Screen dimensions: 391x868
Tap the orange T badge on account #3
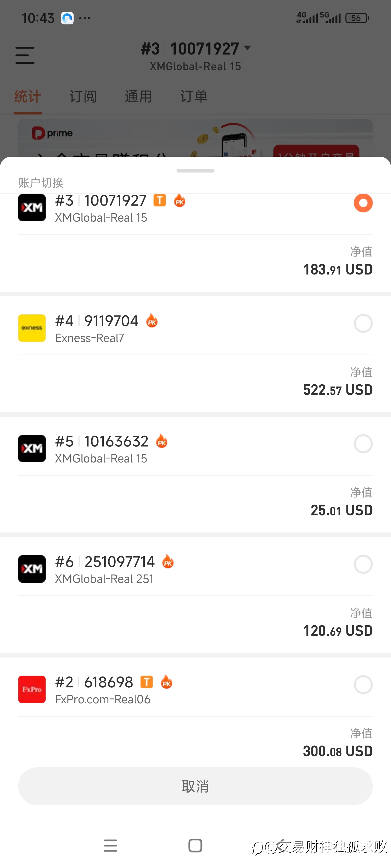[160, 200]
